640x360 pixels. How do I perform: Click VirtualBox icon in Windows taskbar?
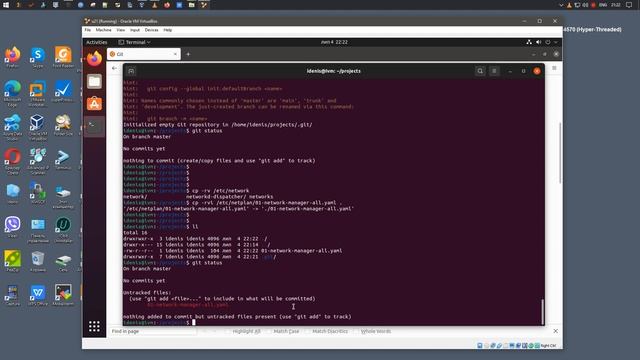204,5
